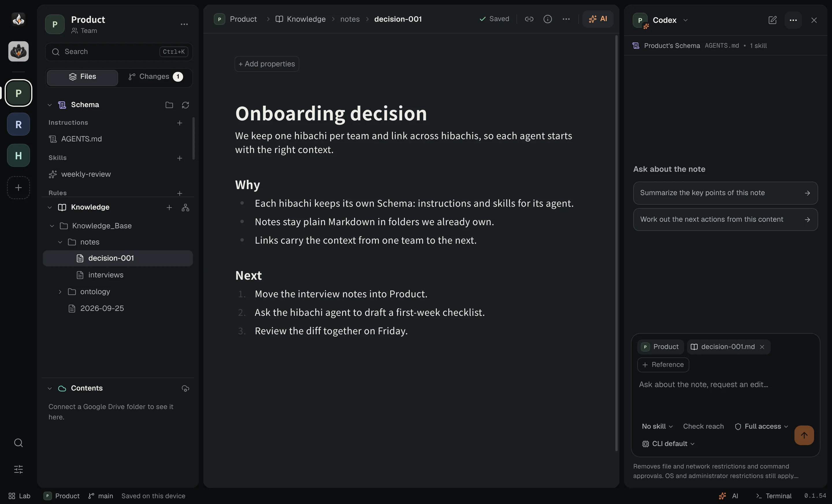
Task: Toggle the AI panel button in header
Action: click(x=598, y=19)
